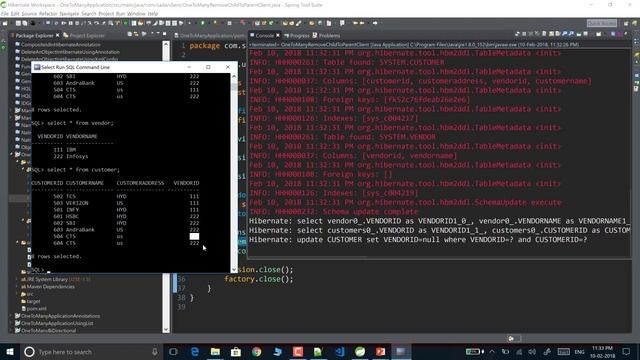Image resolution: width=640 pixels, height=360 pixels.
Task: Open Google Chrome from the taskbar
Action: (256, 351)
